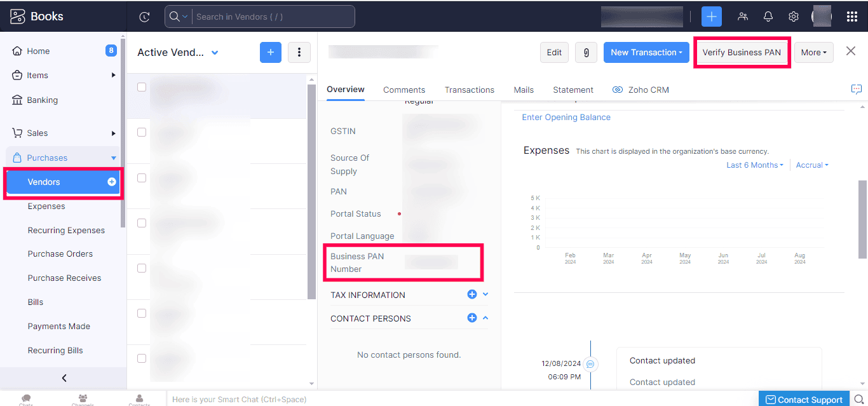Click the vendor list vertical scrollbar
Image resolution: width=868 pixels, height=406 pixels.
tap(311, 191)
